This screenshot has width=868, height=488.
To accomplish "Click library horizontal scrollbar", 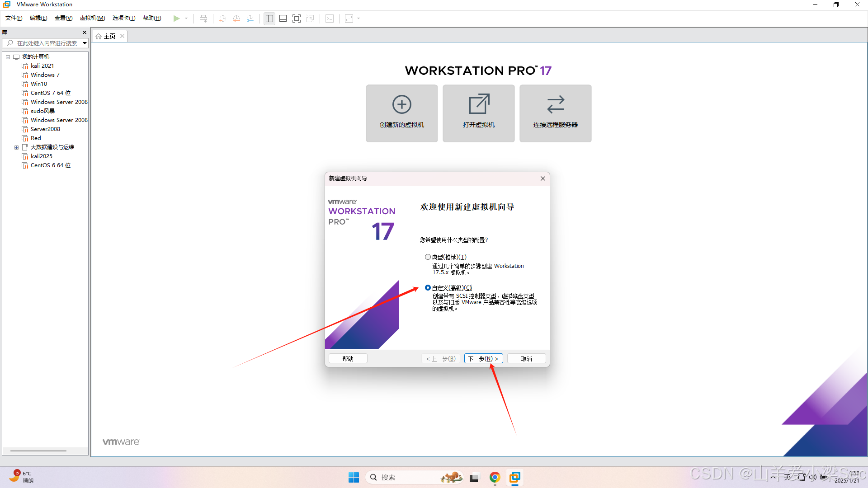I will (38, 451).
